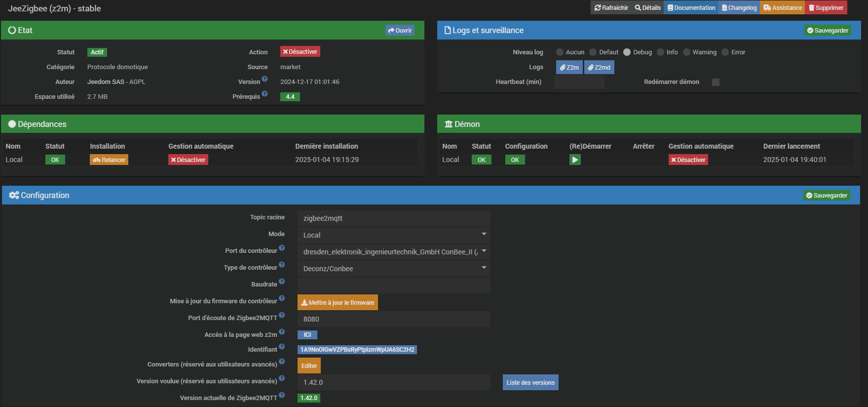868x407 pixels.
Task: Click the 1.42.0 current version badge
Action: click(x=309, y=398)
